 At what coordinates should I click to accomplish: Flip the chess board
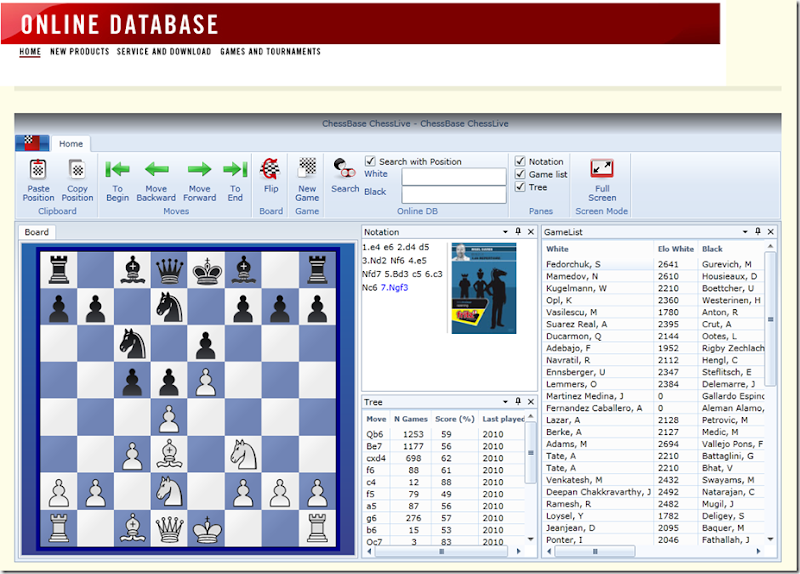tap(270, 170)
